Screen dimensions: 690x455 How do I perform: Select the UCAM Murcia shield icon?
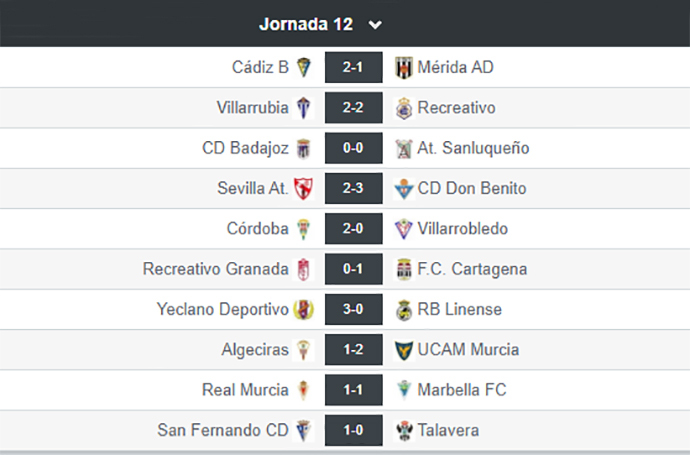(x=404, y=350)
